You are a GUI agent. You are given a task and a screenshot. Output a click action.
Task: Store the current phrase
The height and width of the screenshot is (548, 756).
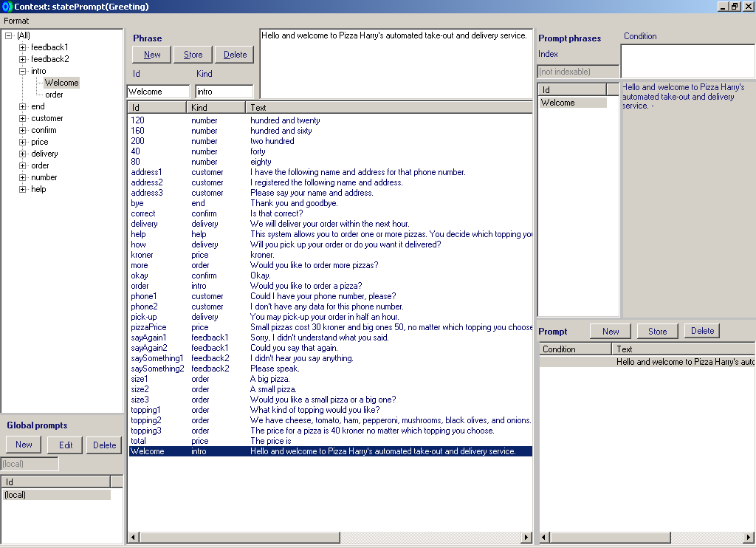(193, 55)
